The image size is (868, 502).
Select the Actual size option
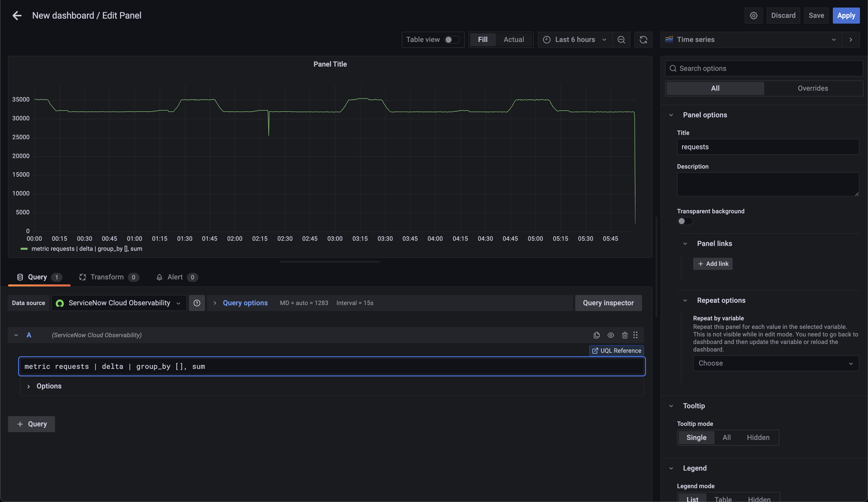(x=514, y=39)
